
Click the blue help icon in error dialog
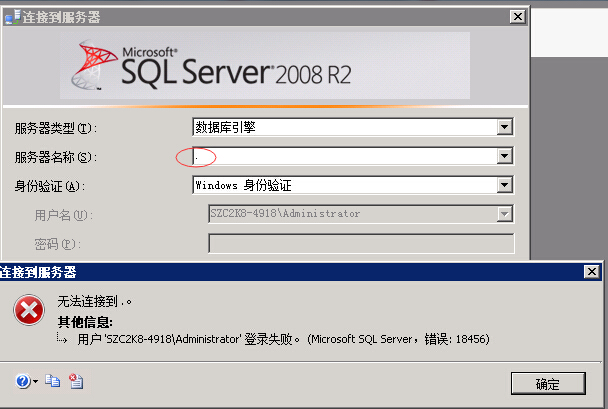coord(23,380)
